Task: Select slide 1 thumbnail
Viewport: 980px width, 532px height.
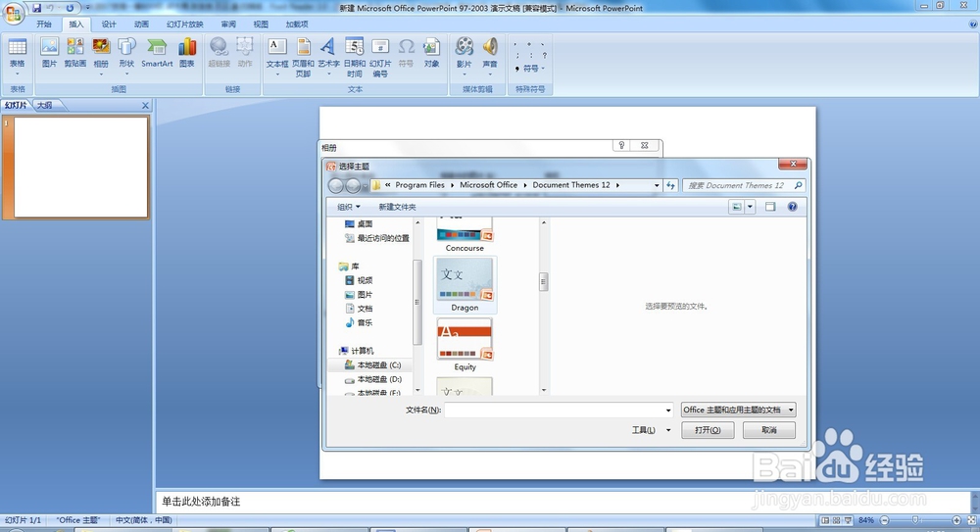Action: click(x=81, y=167)
